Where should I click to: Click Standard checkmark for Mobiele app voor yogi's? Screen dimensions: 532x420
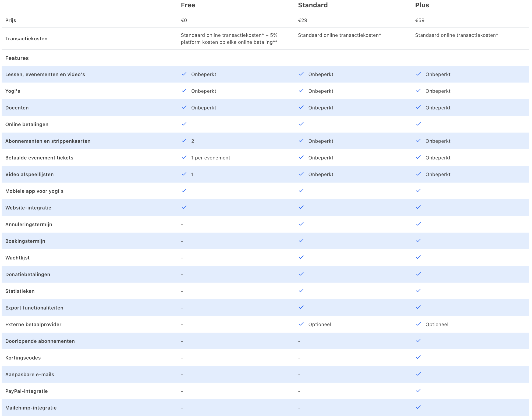[x=301, y=191]
